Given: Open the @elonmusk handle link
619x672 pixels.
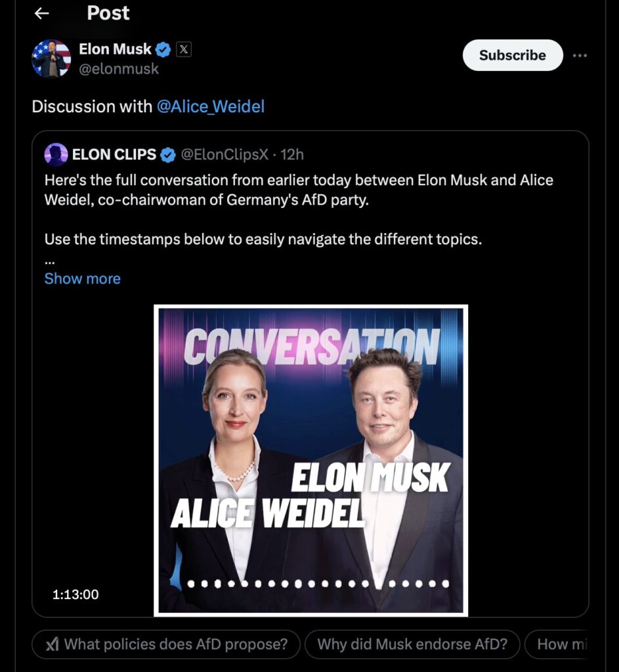Looking at the screenshot, I should pos(119,69).
